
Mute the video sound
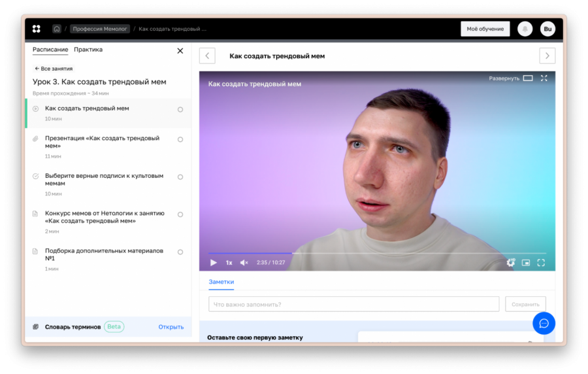(x=244, y=262)
